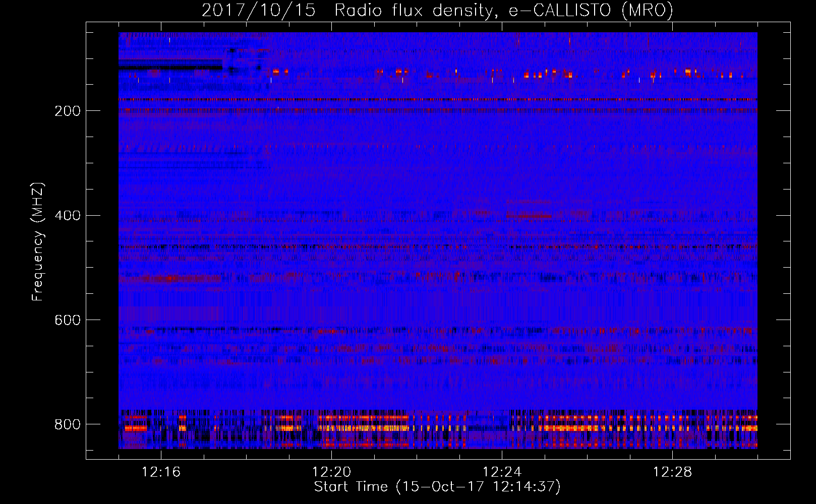Screen dimensions: 816x504
Task: Click the 400 frequency tick label
Action: point(67,216)
